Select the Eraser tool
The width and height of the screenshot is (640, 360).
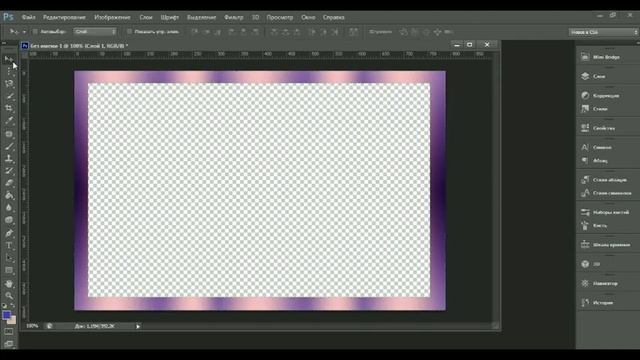pos(9,183)
